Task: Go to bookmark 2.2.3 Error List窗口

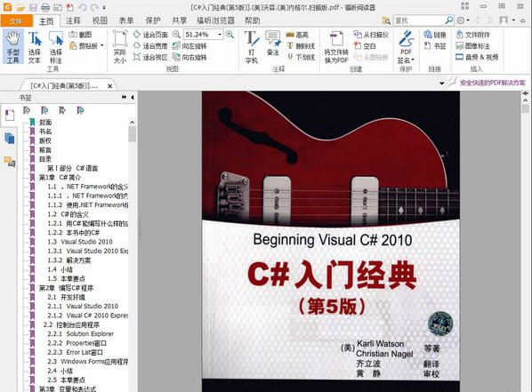Action: tap(76, 352)
